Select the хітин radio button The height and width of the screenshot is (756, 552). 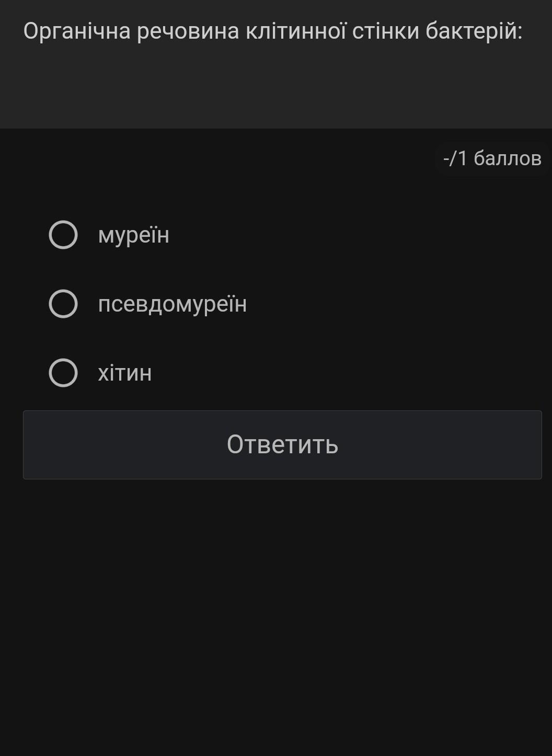click(x=63, y=373)
